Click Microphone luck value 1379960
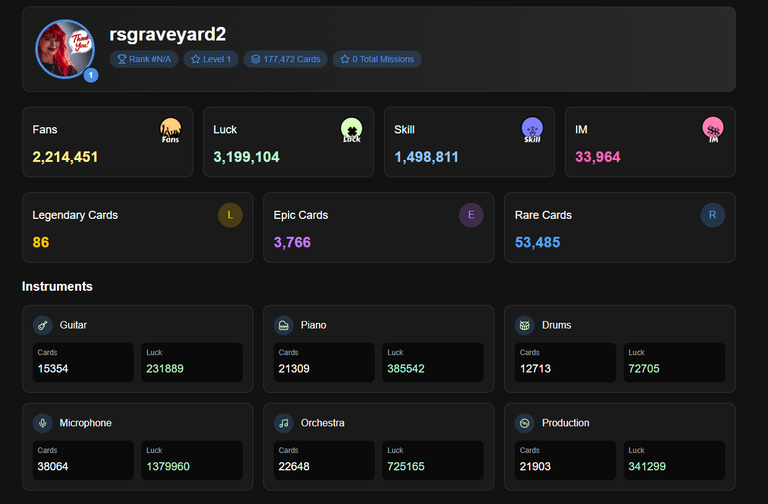This screenshot has height=504, width=768. pyautogui.click(x=168, y=466)
